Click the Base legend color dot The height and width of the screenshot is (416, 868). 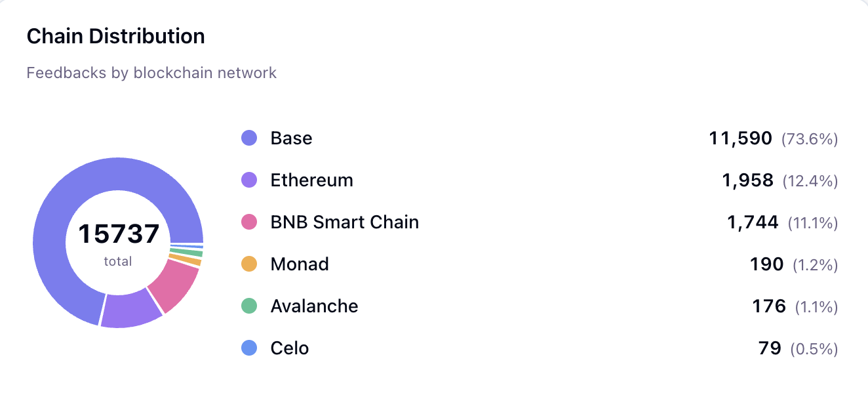coord(249,138)
